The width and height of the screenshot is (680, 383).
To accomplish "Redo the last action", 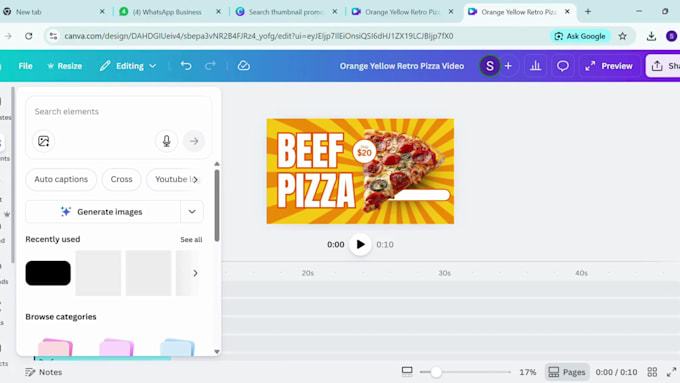I will [x=210, y=66].
